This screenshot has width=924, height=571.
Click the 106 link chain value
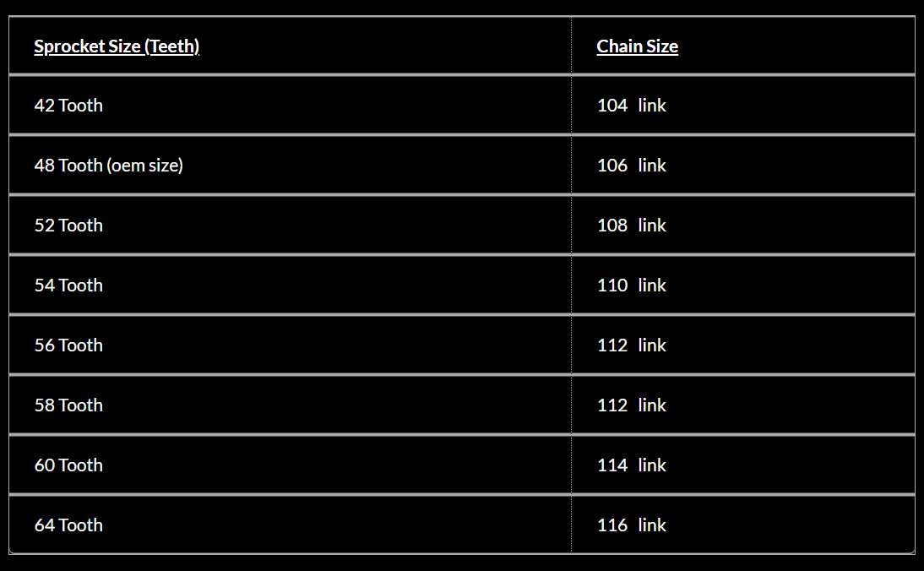[x=631, y=166]
